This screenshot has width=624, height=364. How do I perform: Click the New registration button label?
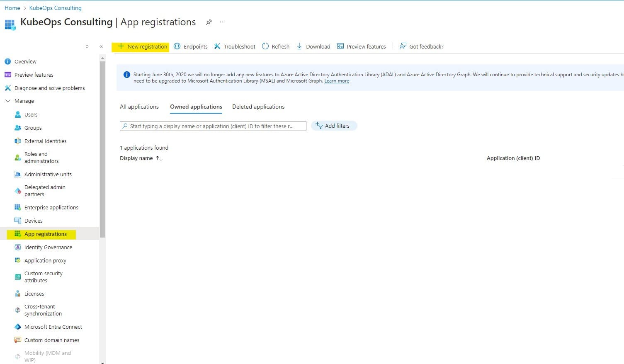(x=147, y=46)
